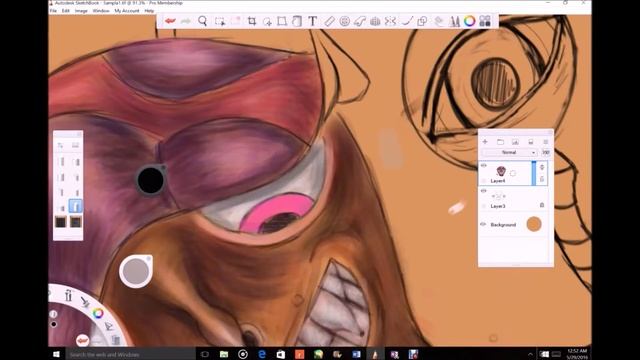Choose the rectangular Select tool

pyautogui.click(x=220, y=21)
